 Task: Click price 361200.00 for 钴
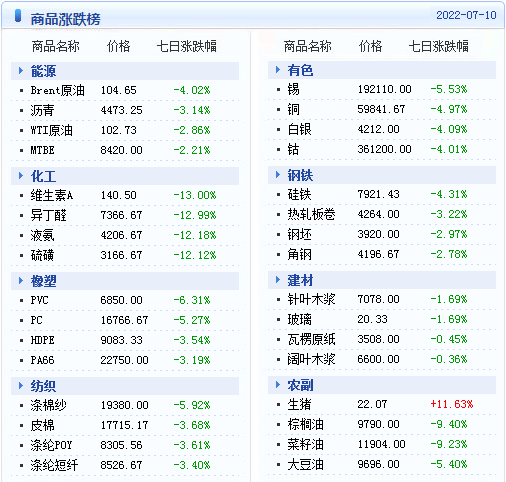tap(384, 149)
